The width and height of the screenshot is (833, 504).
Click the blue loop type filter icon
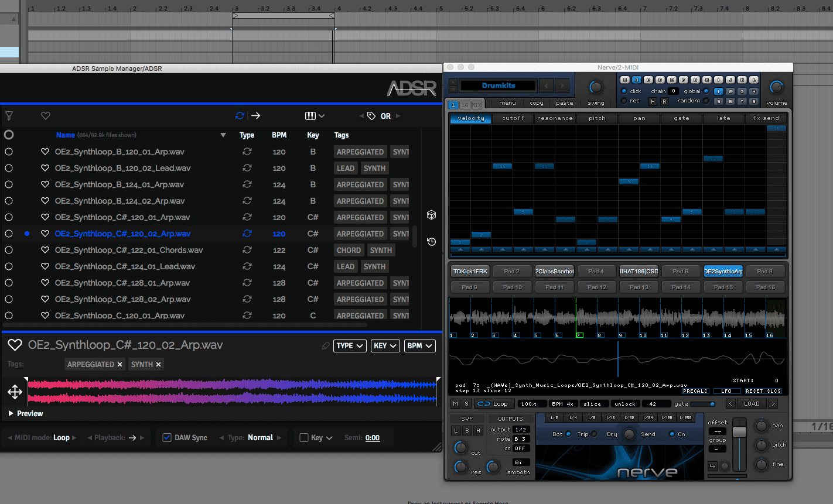click(240, 116)
